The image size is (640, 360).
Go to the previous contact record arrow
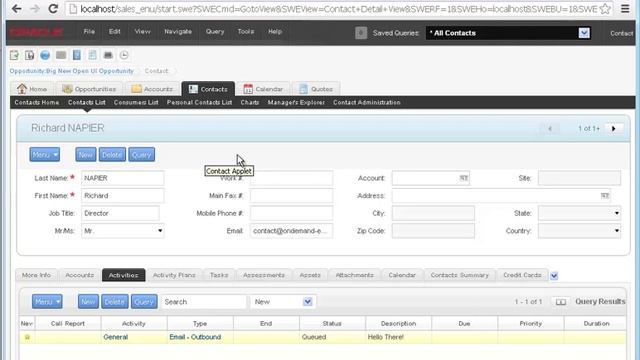[550, 129]
